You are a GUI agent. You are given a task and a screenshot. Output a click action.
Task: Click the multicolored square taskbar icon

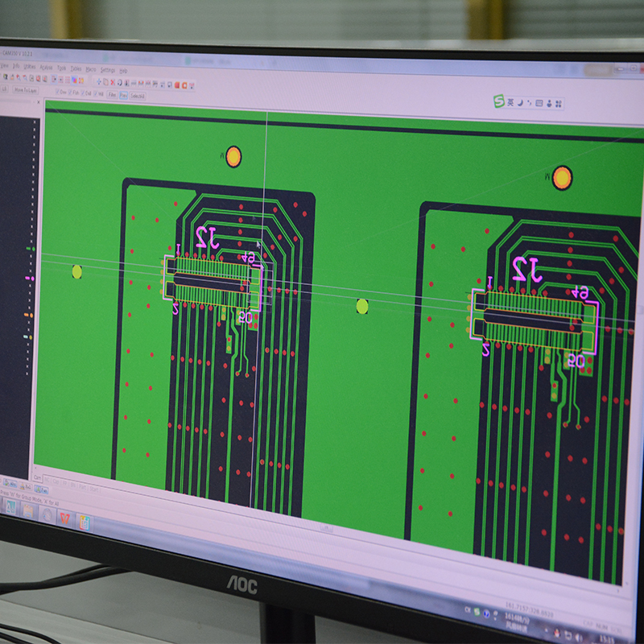click(85, 522)
